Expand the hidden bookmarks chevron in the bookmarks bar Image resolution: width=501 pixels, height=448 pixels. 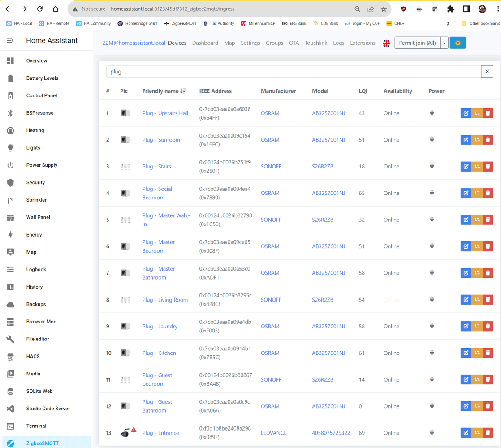[x=448, y=23]
